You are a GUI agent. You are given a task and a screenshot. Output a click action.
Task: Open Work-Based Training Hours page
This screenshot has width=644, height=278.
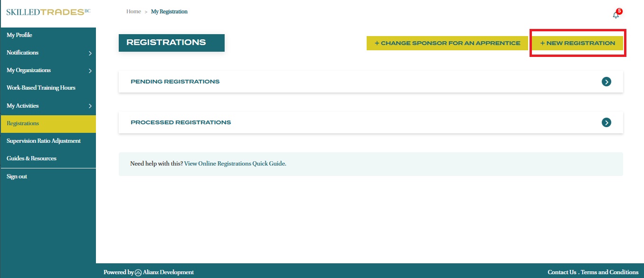click(x=41, y=88)
